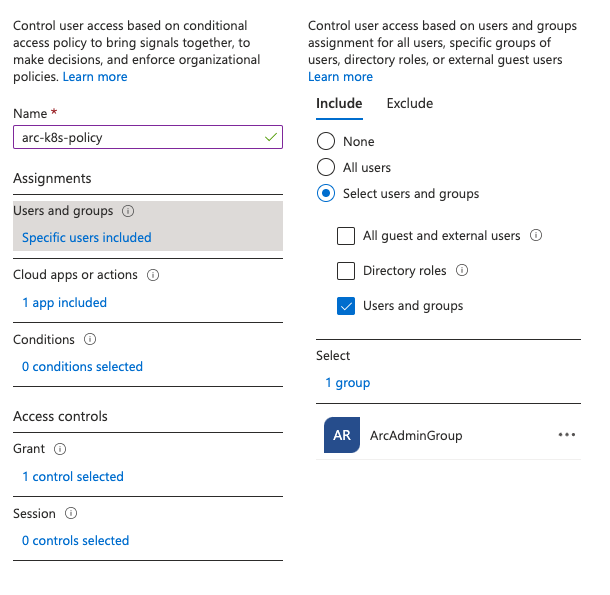Click info icon beside Grant

(60, 450)
